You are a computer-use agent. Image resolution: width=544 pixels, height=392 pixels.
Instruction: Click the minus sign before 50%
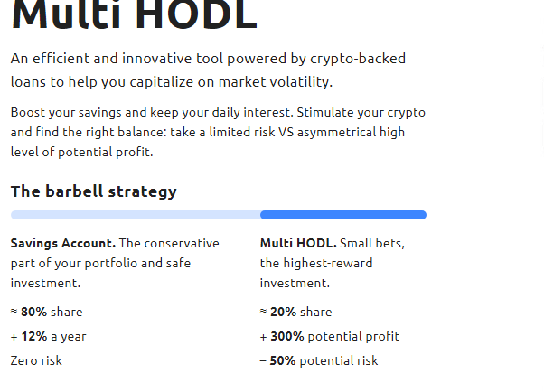pyautogui.click(x=263, y=360)
